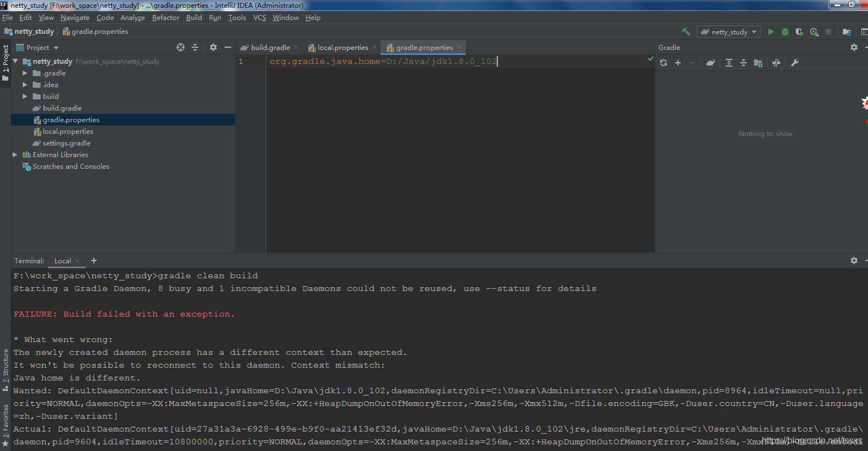This screenshot has height=451, width=868.
Task: Open the File menu
Action: 7,18
